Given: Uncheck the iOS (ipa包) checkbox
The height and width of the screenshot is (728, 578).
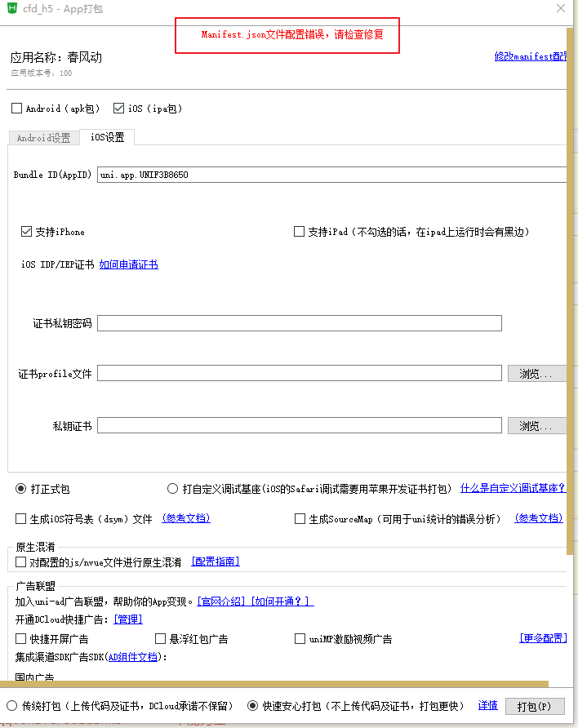Looking at the screenshot, I should [119, 109].
